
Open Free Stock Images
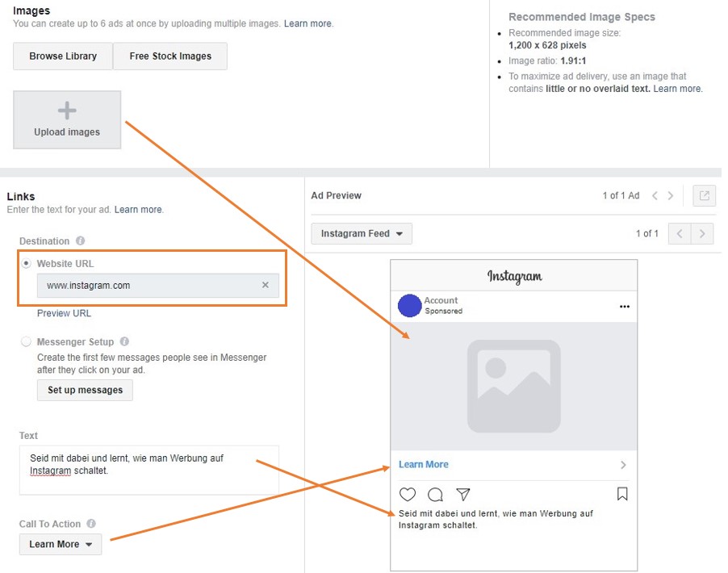[170, 56]
